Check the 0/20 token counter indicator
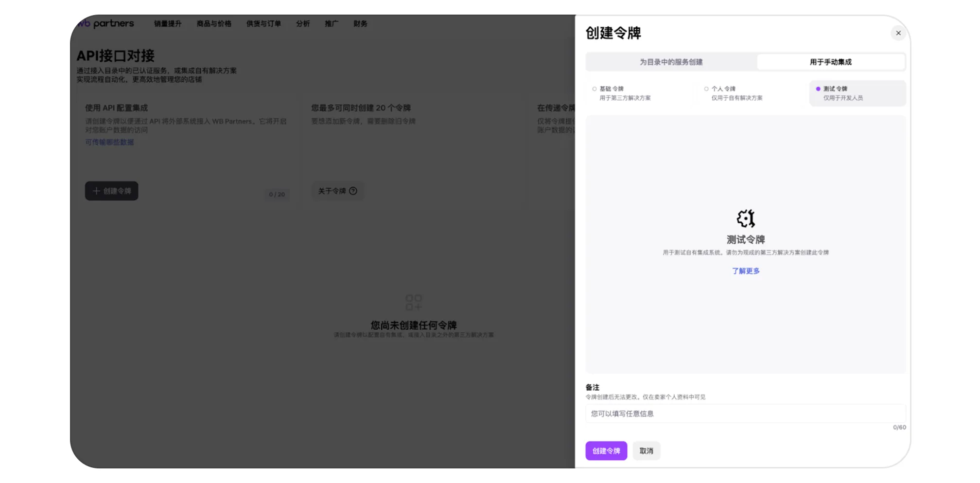 (x=277, y=195)
